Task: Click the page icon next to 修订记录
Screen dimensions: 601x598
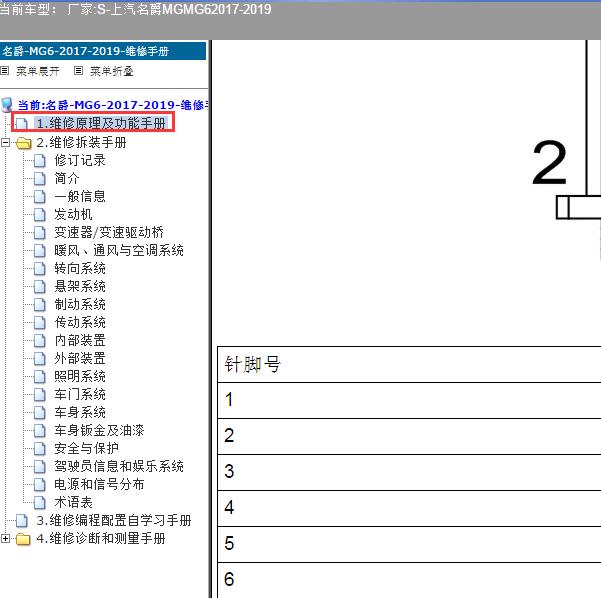Action: tap(39, 161)
